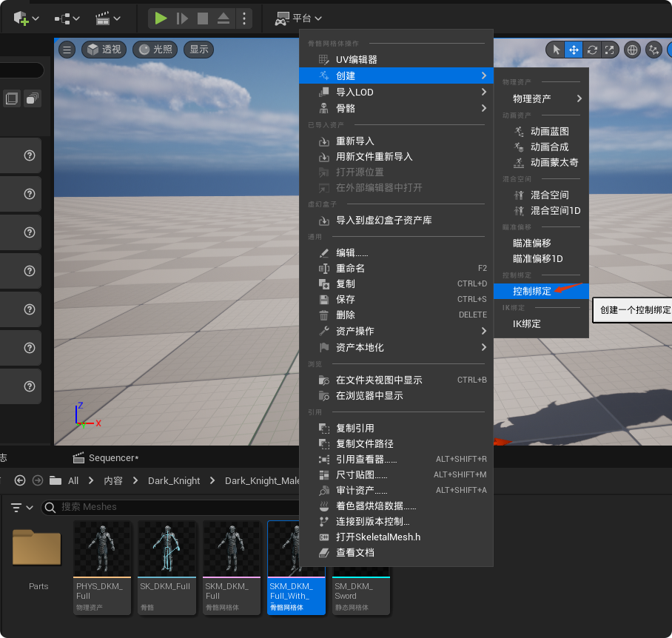The width and height of the screenshot is (672, 638).
Task: Switch to the Sequencer tab
Action: (106, 458)
